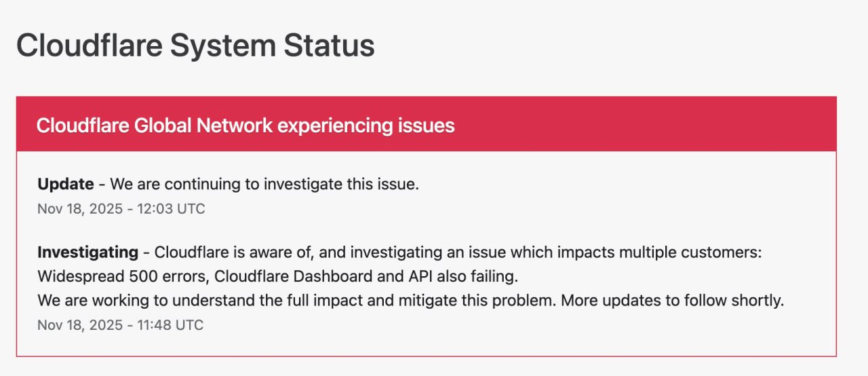Viewport: 868px width, 376px height.
Task: Click the bold Update label
Action: (66, 184)
